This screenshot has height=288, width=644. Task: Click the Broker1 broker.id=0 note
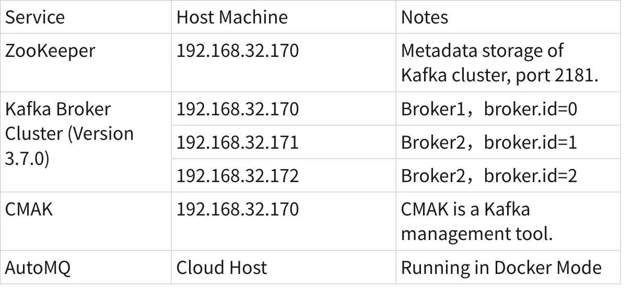click(x=488, y=109)
